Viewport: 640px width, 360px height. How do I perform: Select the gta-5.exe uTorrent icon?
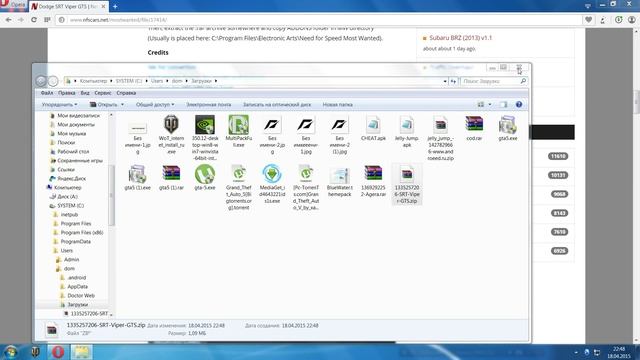coord(205,174)
